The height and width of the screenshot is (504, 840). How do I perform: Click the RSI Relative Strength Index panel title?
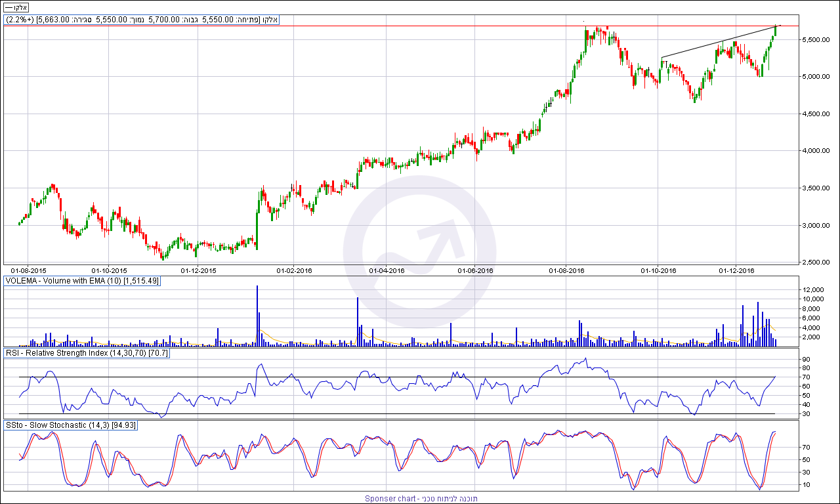click(87, 353)
